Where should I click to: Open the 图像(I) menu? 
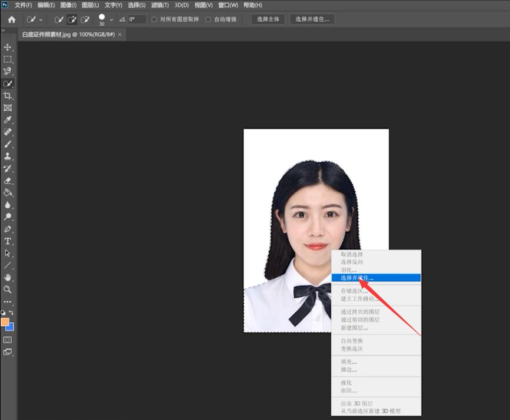coord(68,5)
